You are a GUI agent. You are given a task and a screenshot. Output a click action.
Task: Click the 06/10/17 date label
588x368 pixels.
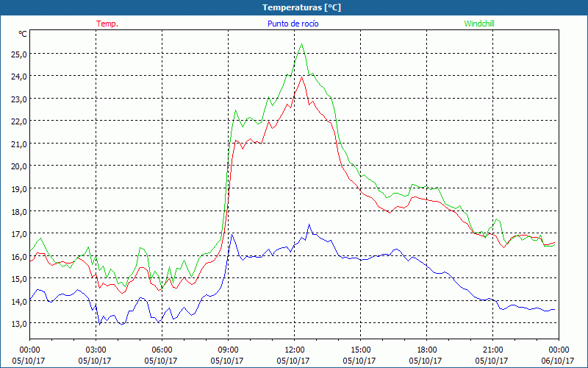(x=557, y=361)
